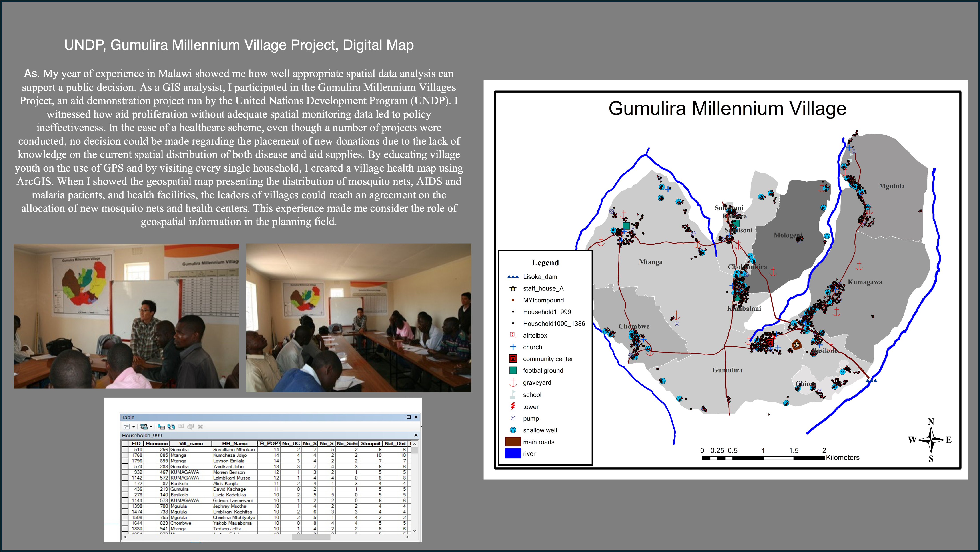Click the Household1_999 table tab

coord(142,435)
